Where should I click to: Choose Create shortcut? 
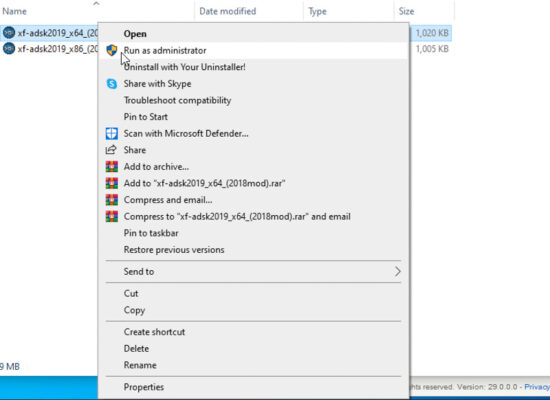click(154, 332)
